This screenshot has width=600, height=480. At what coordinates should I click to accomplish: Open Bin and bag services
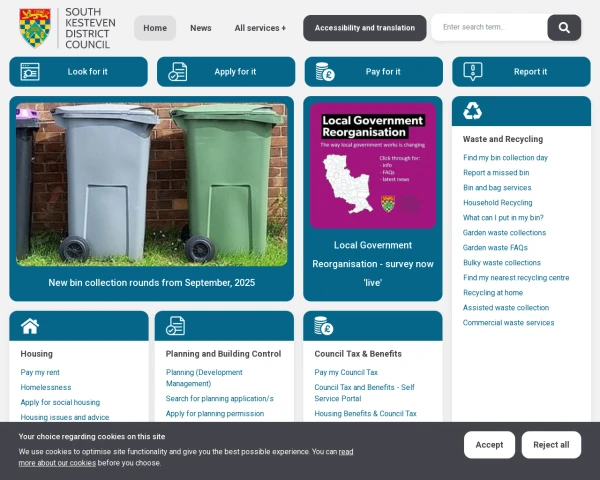click(x=497, y=188)
